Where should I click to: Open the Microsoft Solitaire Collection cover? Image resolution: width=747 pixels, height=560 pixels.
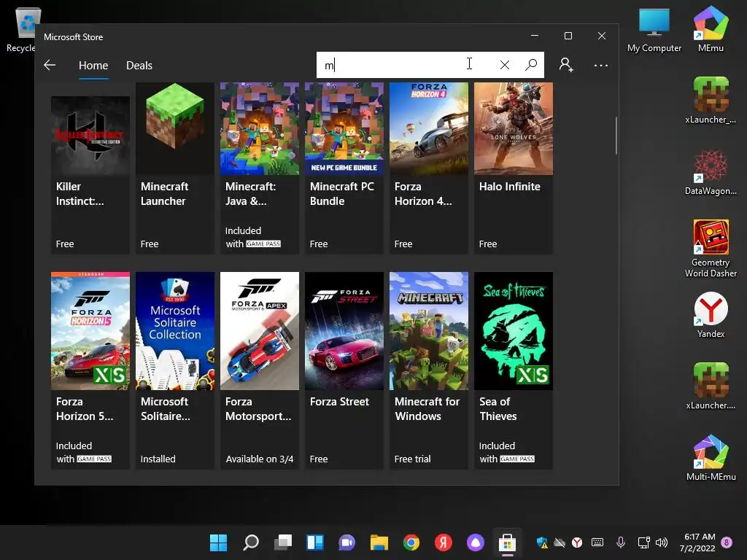pyautogui.click(x=175, y=331)
